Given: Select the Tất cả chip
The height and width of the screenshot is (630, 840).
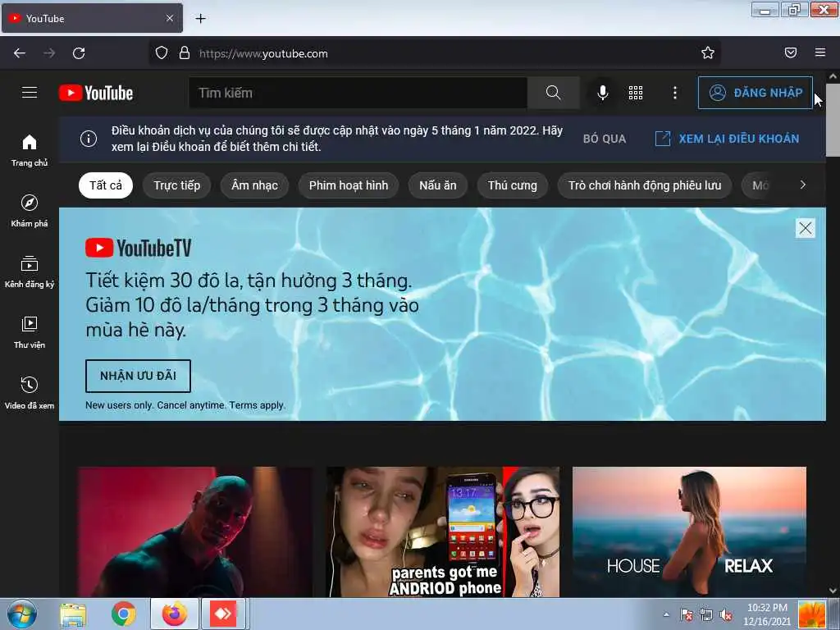Looking at the screenshot, I should pos(106,185).
